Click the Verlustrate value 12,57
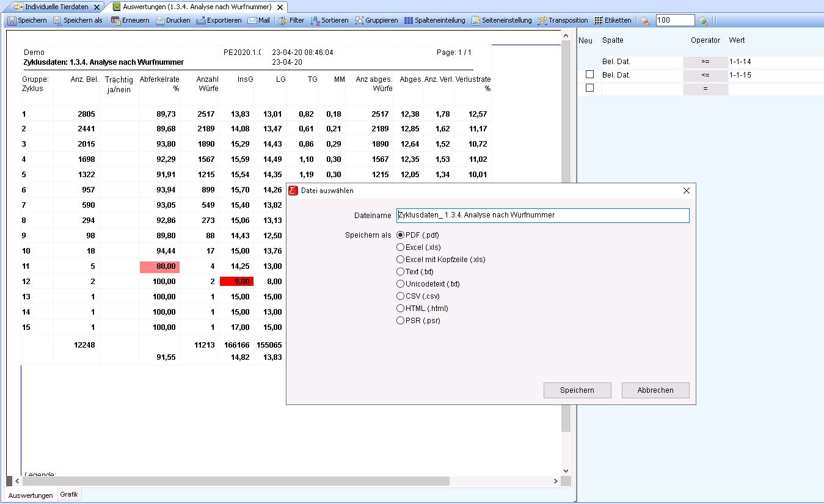The height and width of the screenshot is (504, 824). 478,114
